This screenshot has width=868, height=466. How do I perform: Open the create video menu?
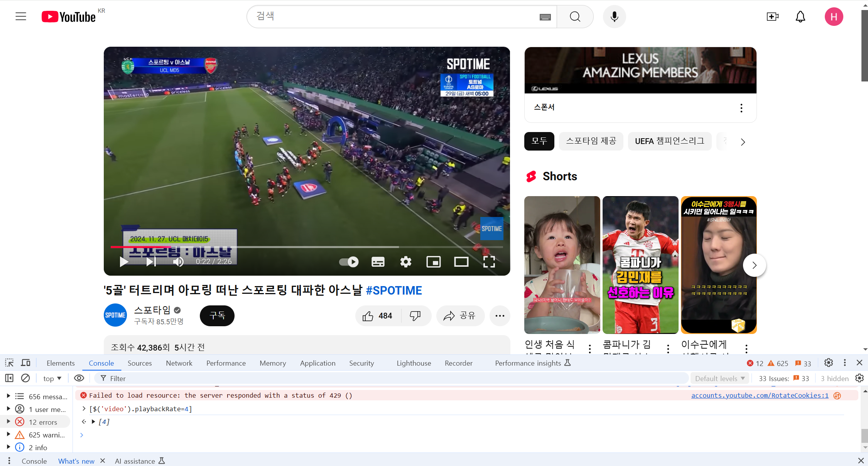(x=772, y=17)
